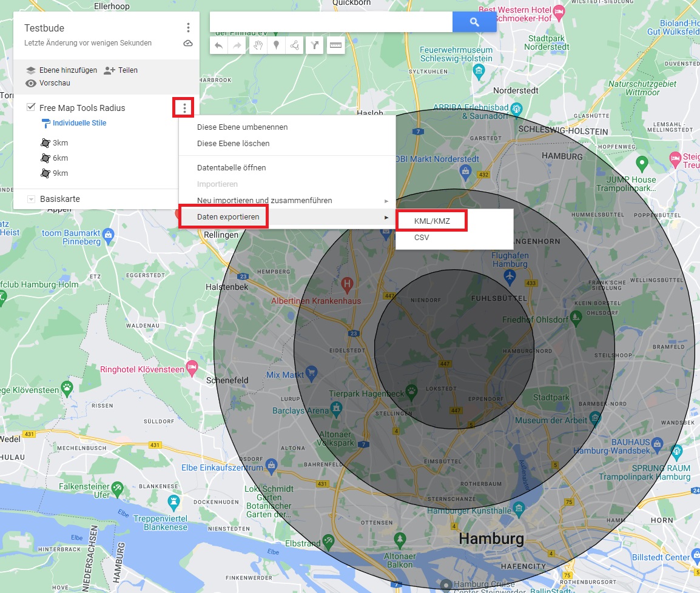
Task: Click the Wildgehege Klövensteen paw pin
Action: [67, 389]
